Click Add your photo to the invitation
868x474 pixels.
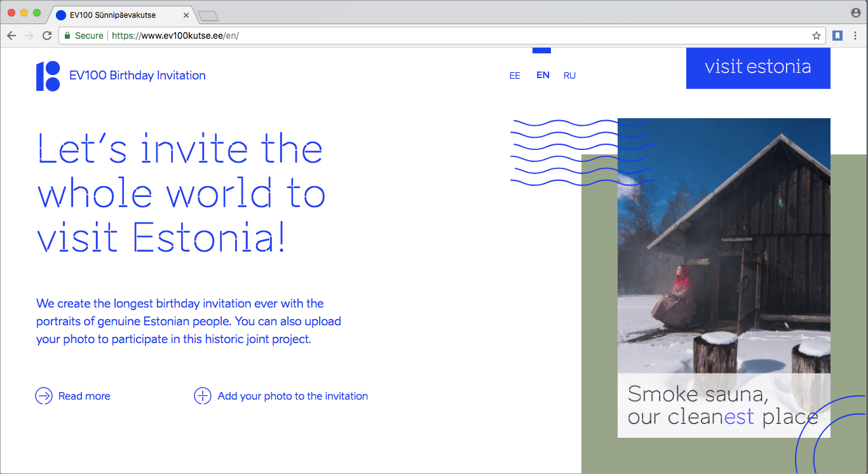293,396
